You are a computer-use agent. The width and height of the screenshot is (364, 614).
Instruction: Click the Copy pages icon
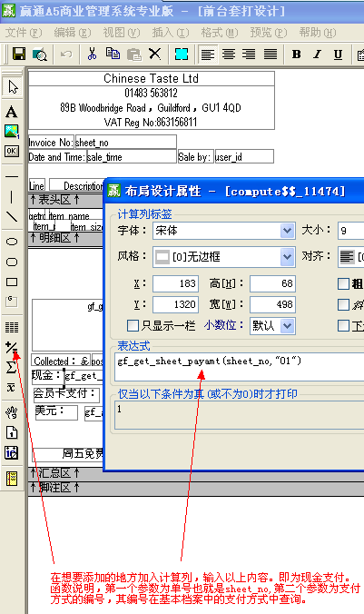[x=113, y=54]
